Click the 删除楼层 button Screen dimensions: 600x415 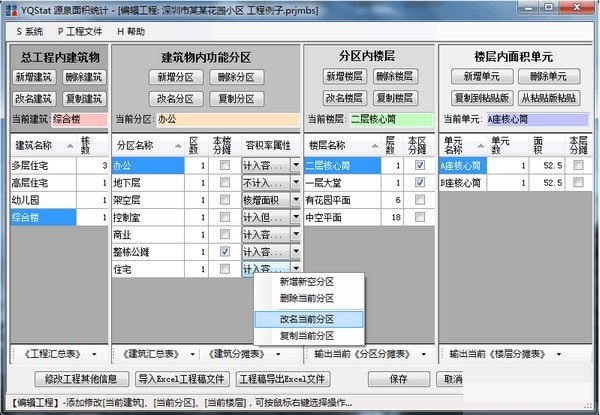pyautogui.click(x=395, y=76)
